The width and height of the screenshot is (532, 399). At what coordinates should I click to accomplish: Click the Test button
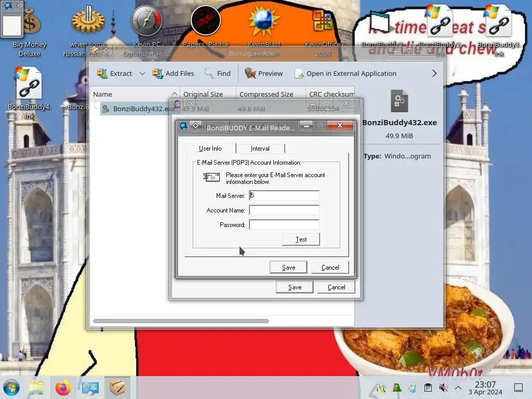(x=301, y=239)
